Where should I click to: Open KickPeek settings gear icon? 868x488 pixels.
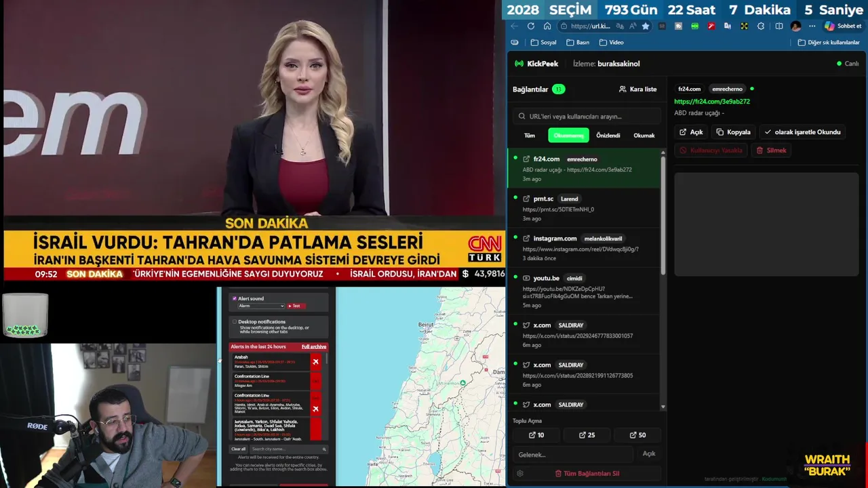pyautogui.click(x=520, y=474)
